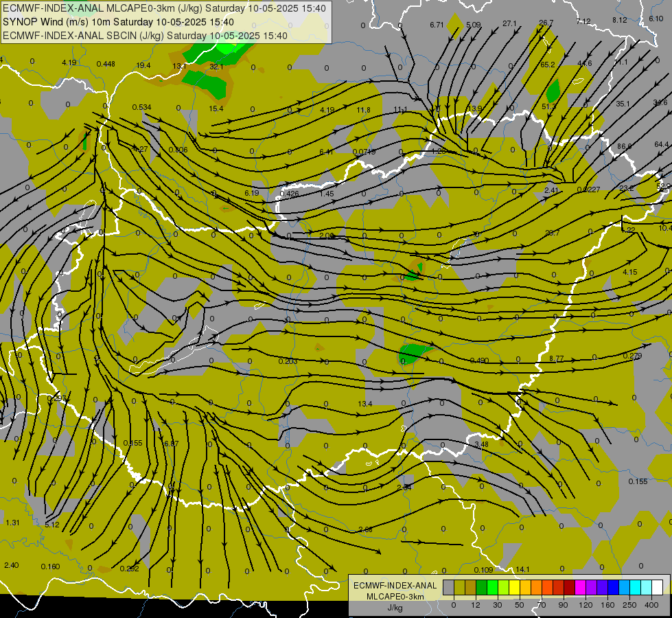The image size is (672, 618).
Task: Click the map value '2.41'
Action: pyautogui.click(x=552, y=190)
